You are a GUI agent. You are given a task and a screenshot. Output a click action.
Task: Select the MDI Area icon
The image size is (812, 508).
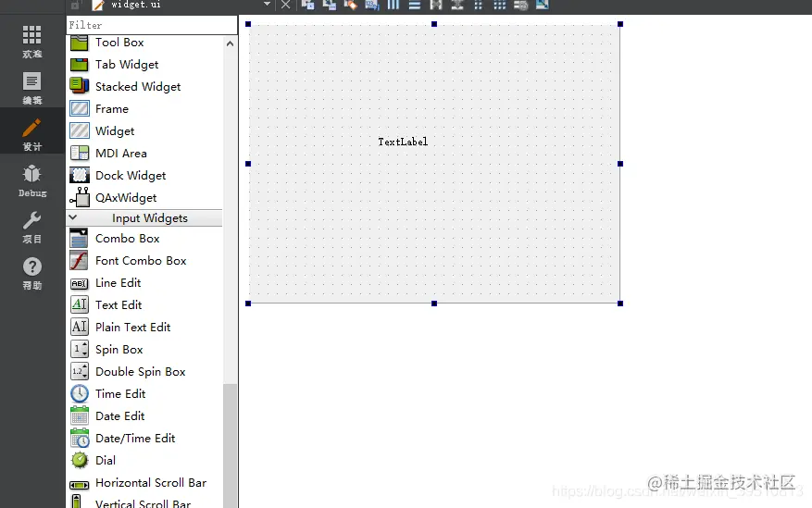80,153
